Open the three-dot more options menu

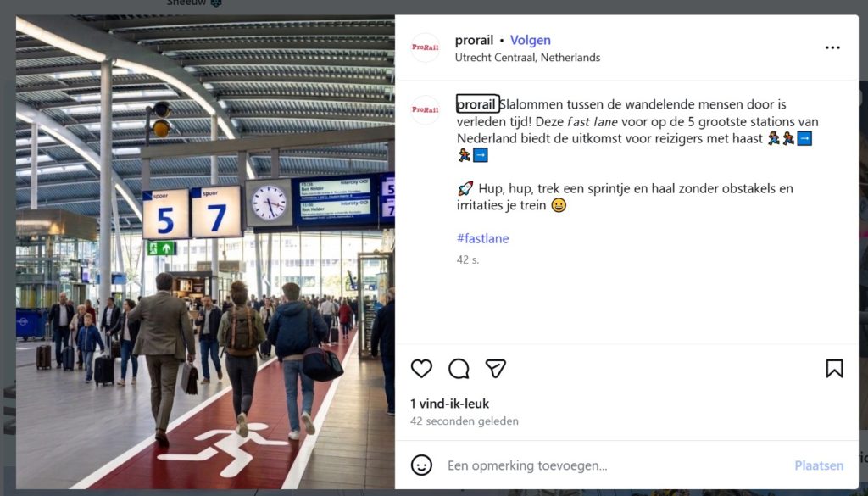(x=832, y=47)
